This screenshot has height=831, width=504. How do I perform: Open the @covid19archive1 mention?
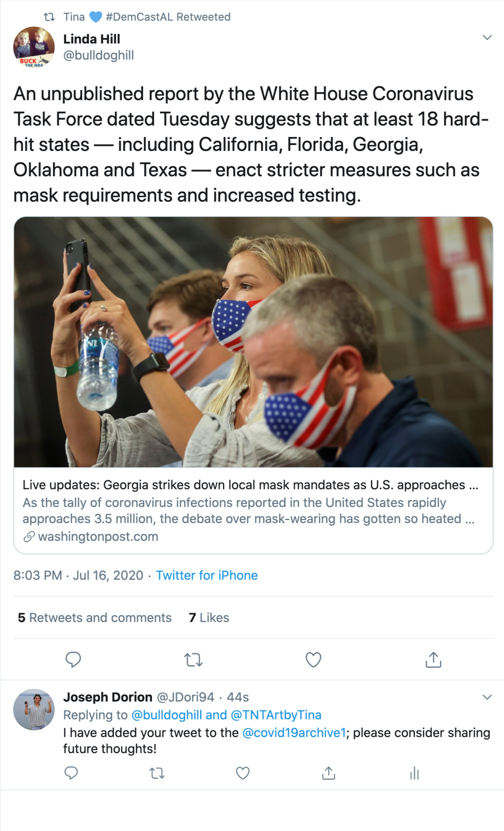click(294, 732)
